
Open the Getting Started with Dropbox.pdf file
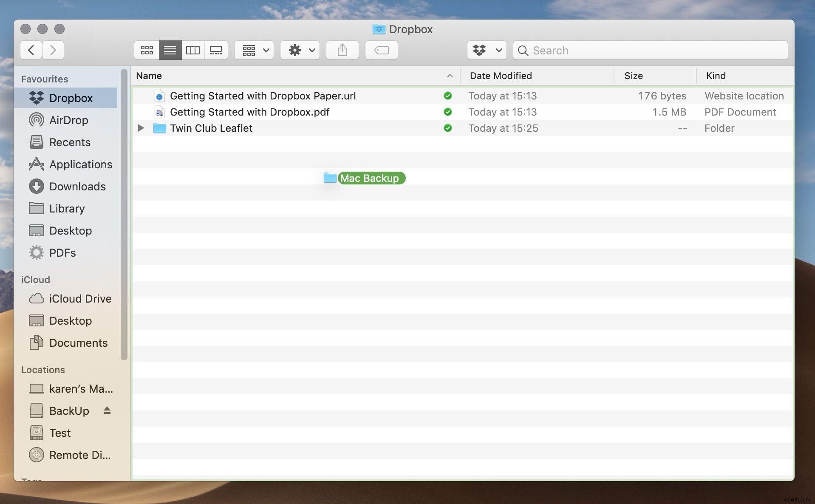250,112
